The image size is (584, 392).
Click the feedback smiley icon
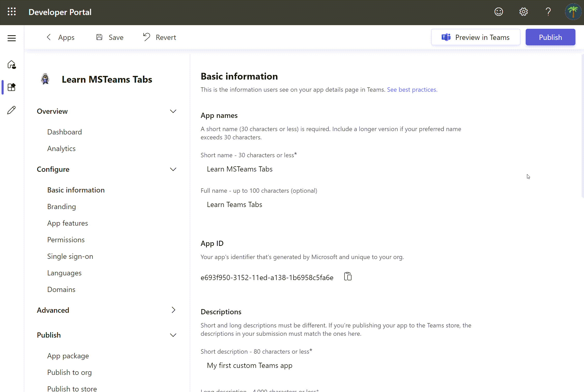[498, 12]
